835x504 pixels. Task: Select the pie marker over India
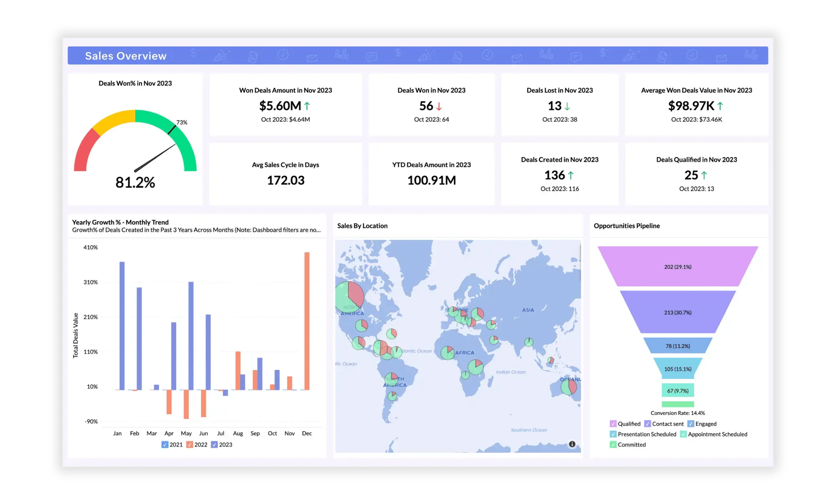[x=529, y=342]
